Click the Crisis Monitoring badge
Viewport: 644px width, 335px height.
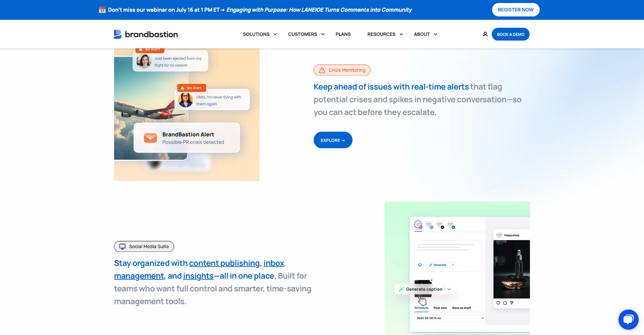click(x=342, y=70)
